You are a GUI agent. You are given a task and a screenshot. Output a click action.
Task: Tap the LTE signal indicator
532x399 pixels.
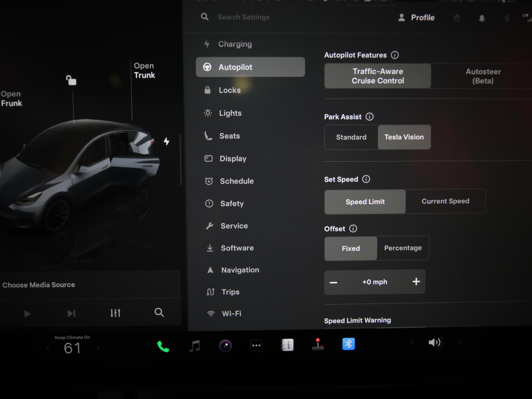point(527,17)
